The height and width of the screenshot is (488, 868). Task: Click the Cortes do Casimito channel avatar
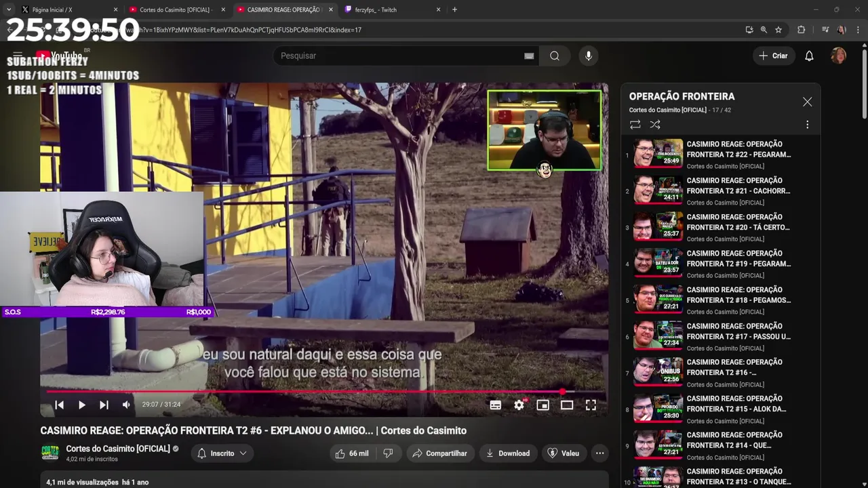click(50, 453)
